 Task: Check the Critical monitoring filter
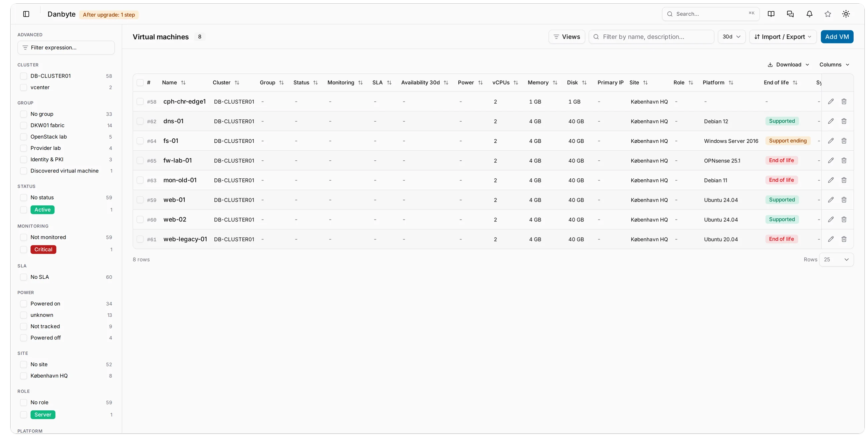pyautogui.click(x=24, y=250)
